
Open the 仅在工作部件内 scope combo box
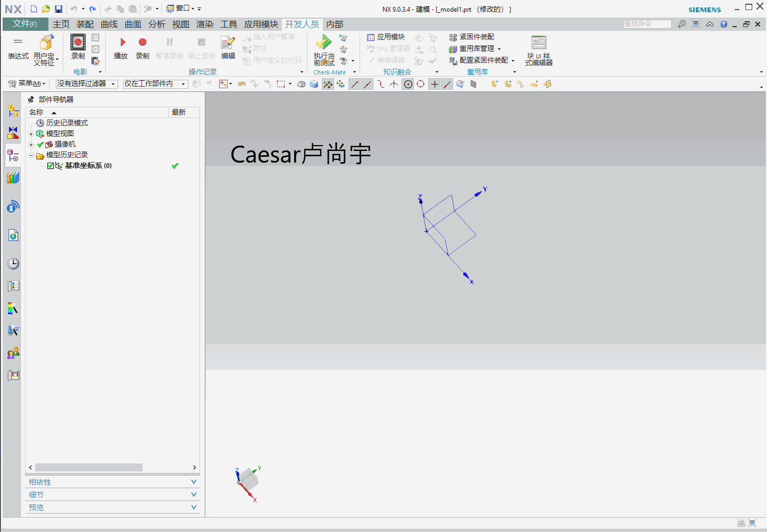click(x=155, y=84)
